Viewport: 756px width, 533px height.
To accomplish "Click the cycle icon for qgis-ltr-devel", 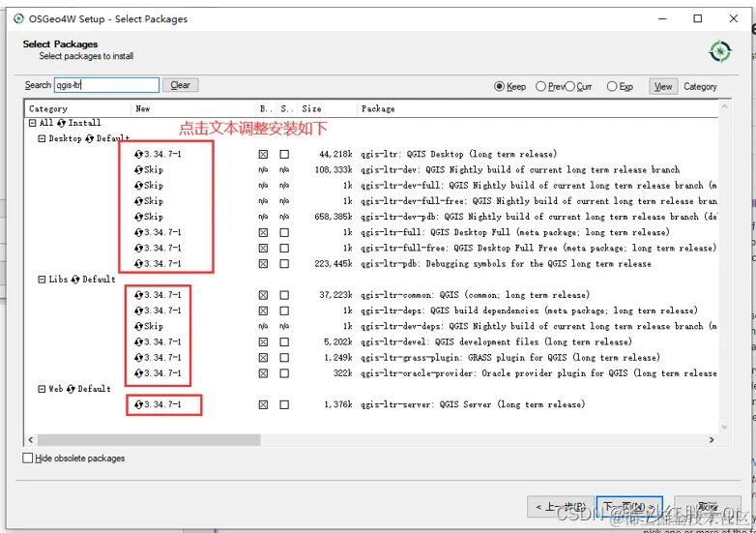I will click(138, 342).
